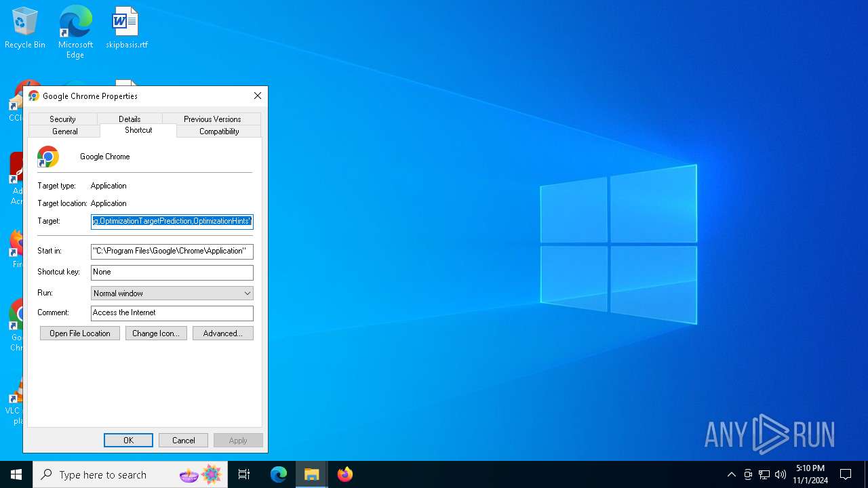Switch to the Details tab
The height and width of the screenshot is (488, 868).
[130, 119]
